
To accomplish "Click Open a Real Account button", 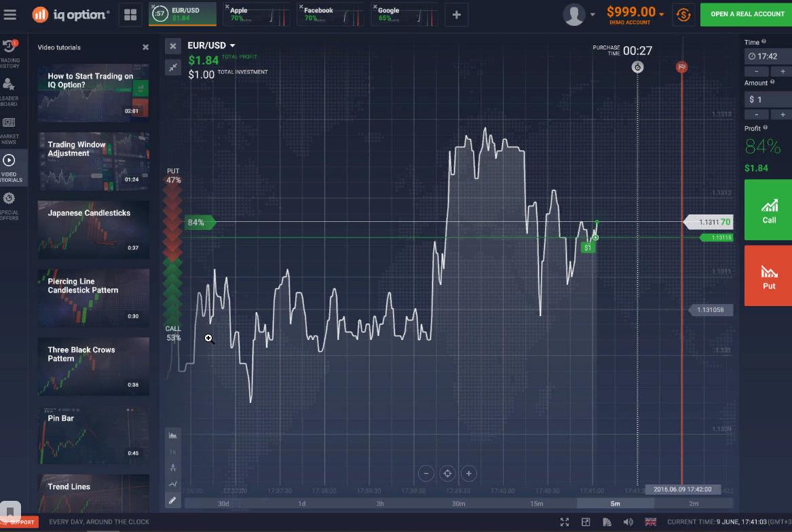I will tap(747, 14).
